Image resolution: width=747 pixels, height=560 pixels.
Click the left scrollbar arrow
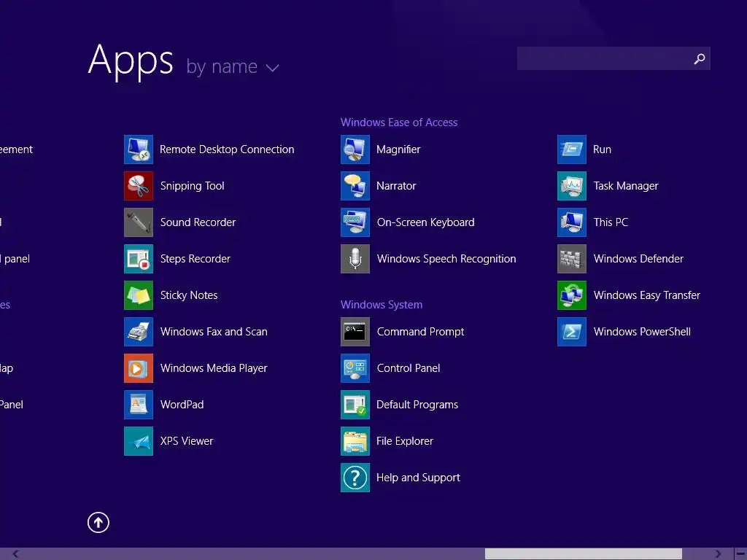pyautogui.click(x=16, y=554)
